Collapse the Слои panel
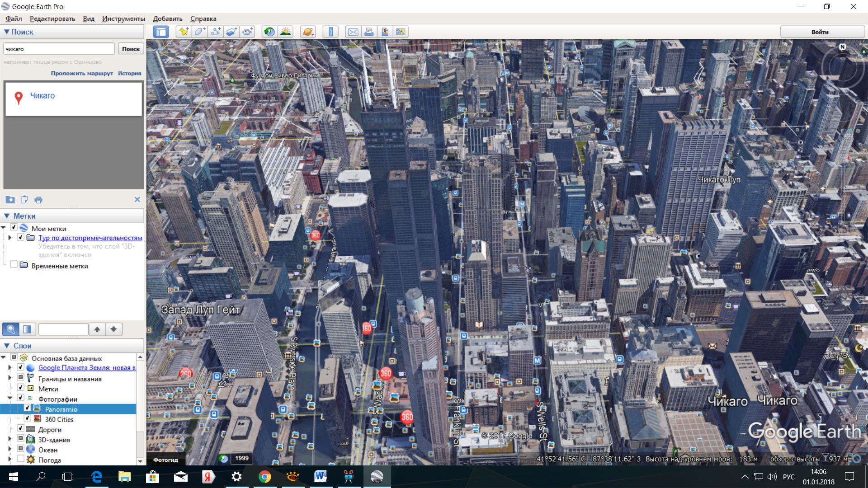This screenshot has width=868, height=488. coord(7,346)
